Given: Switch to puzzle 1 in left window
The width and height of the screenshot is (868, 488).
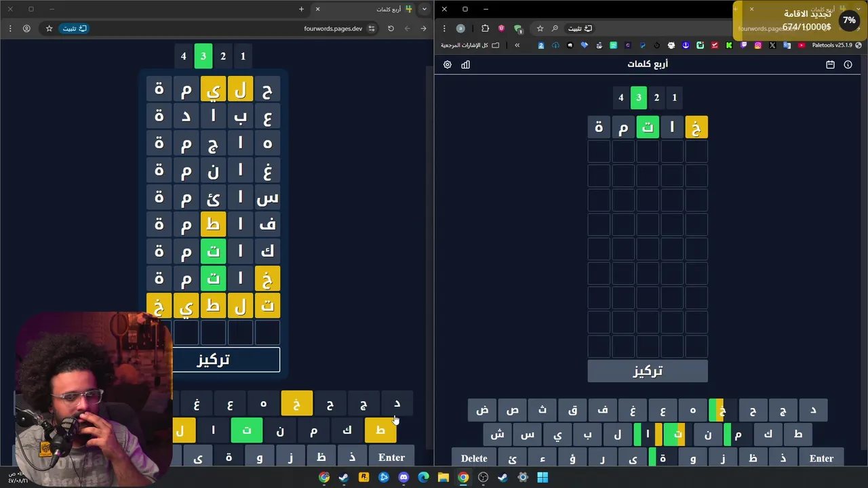Looking at the screenshot, I should 243,56.
